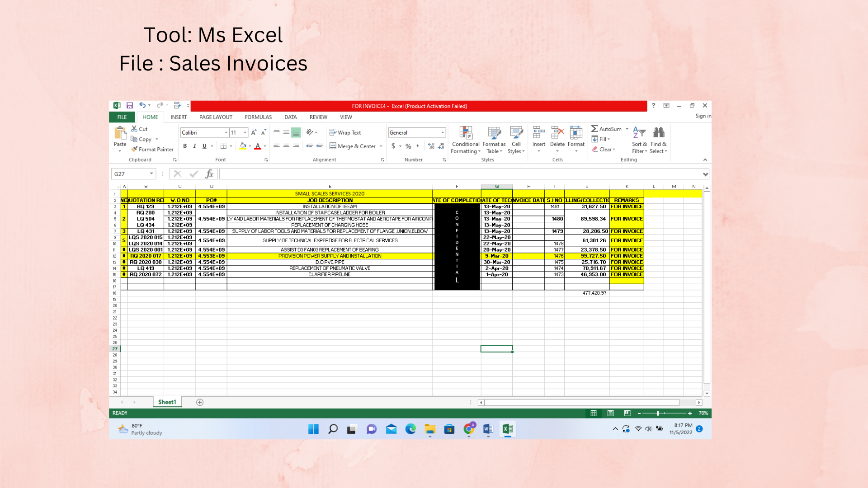868x488 pixels.
Task: Click the Insert Function fx icon
Action: click(x=209, y=174)
